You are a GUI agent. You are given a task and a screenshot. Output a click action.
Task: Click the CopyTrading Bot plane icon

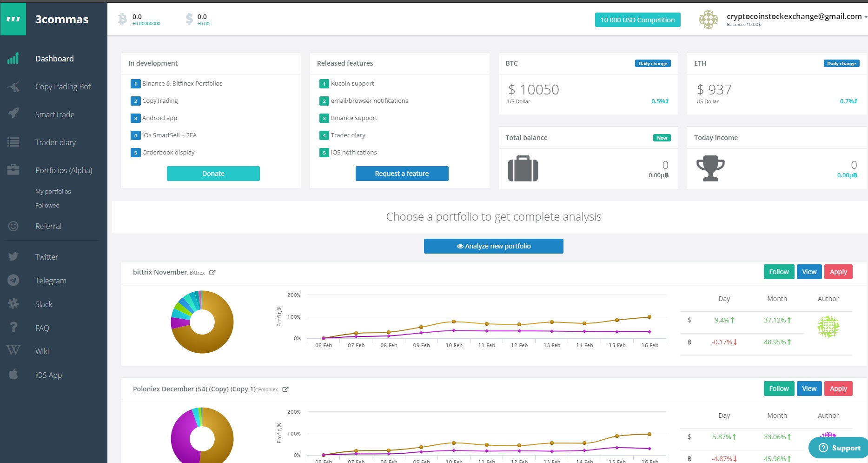coord(13,87)
